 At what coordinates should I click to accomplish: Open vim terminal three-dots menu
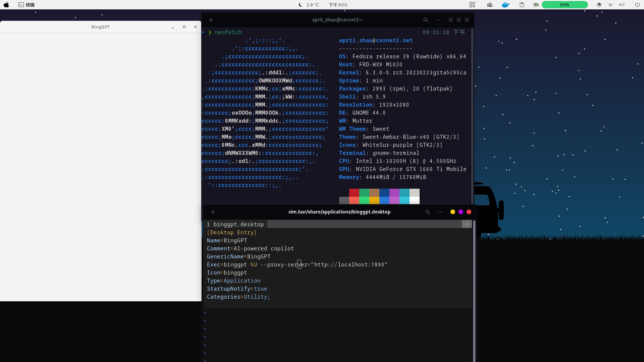440,212
